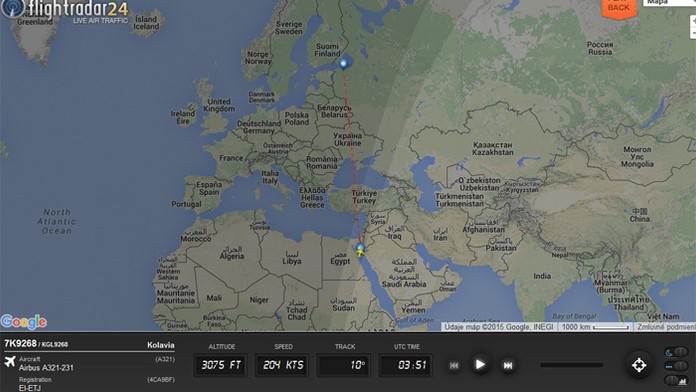Viewport: 696px width, 392px height.
Task: Click the 'LIVE AIR TRAFFIC' tagline
Action: (100, 20)
